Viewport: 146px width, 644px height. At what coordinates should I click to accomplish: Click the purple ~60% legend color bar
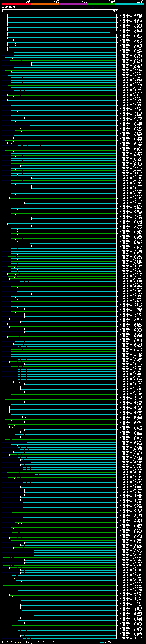pyautogui.click(x=73, y=4)
